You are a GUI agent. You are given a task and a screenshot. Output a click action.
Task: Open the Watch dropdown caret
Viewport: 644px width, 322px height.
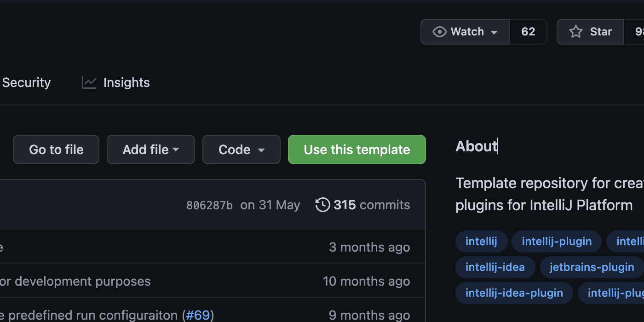tap(494, 32)
